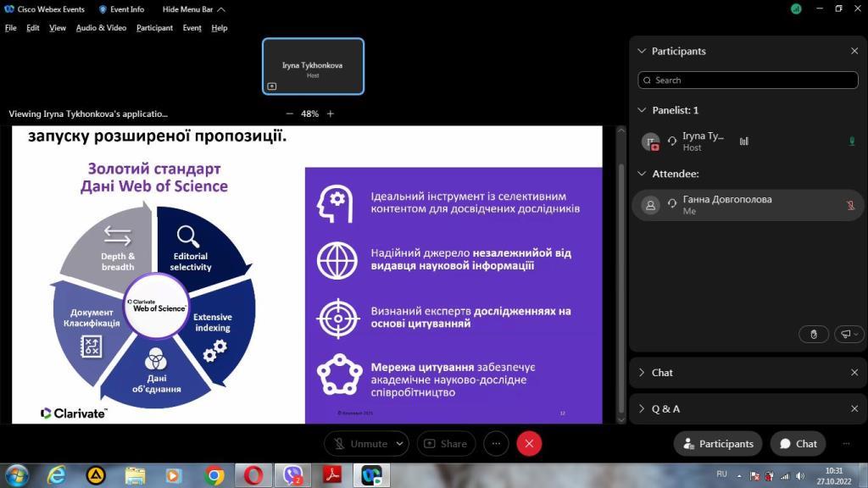The width and height of the screenshot is (868, 488).
Task: Open the Audio & Video menu
Action: tap(101, 28)
